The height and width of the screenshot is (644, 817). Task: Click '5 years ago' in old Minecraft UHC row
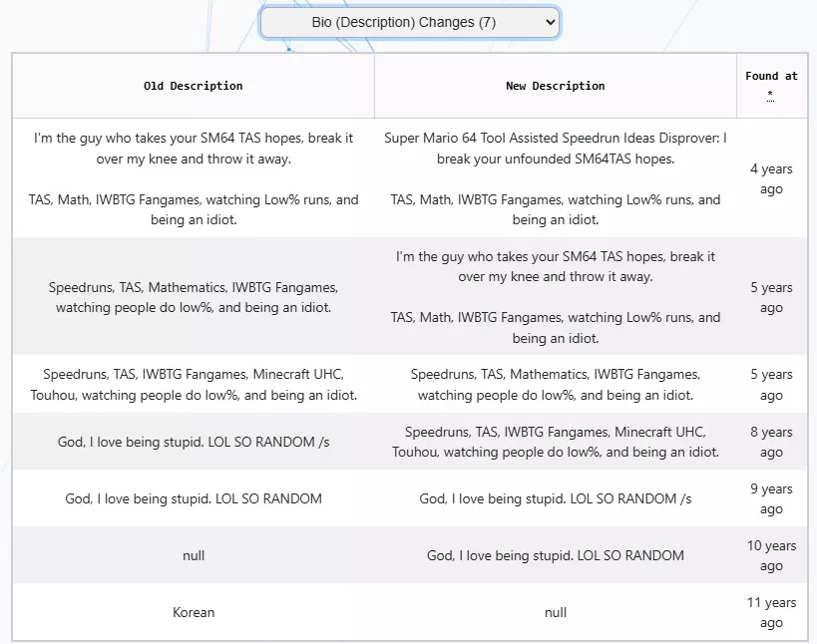tap(771, 385)
